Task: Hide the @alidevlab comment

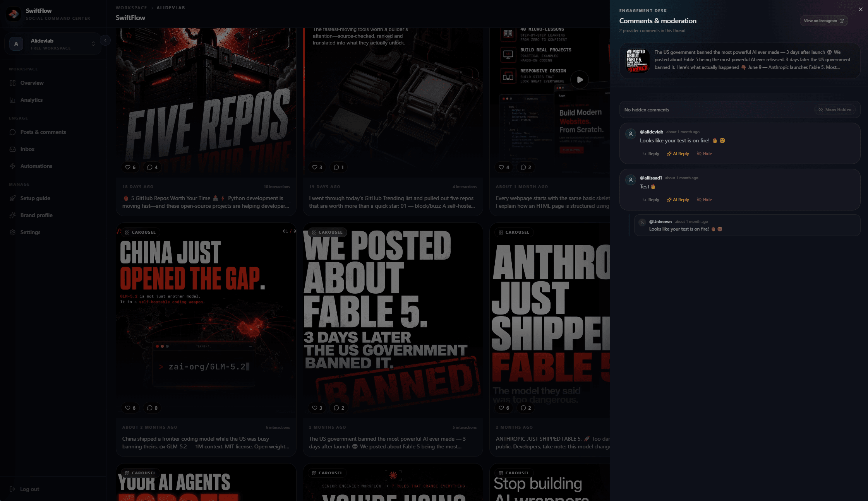Action: point(705,154)
